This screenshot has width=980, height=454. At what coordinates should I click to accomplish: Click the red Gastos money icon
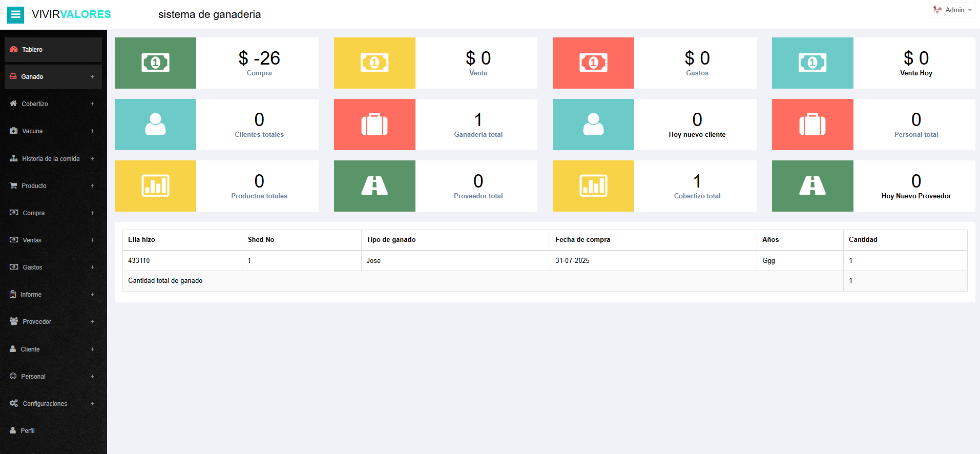click(x=593, y=63)
